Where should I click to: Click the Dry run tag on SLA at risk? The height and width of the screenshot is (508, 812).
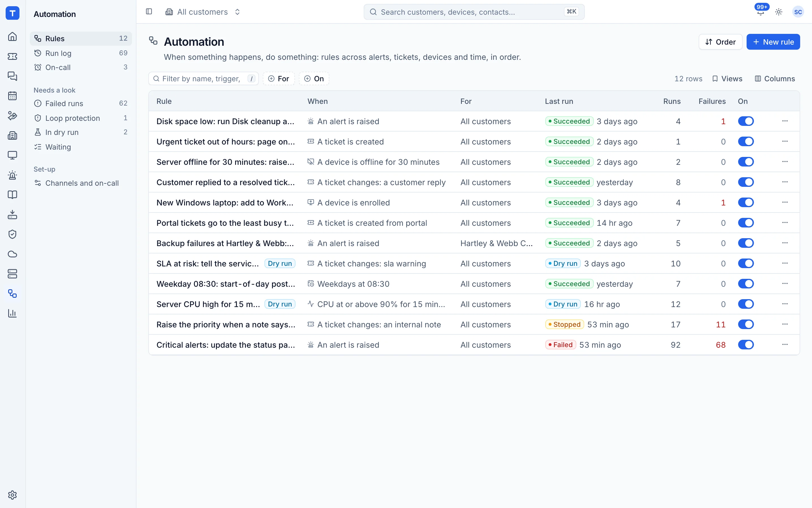click(280, 263)
